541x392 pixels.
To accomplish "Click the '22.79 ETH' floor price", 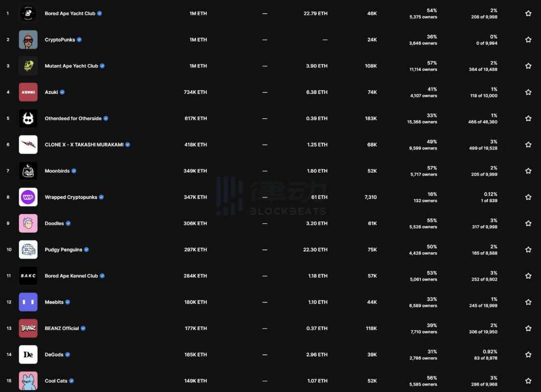I will tap(316, 14).
